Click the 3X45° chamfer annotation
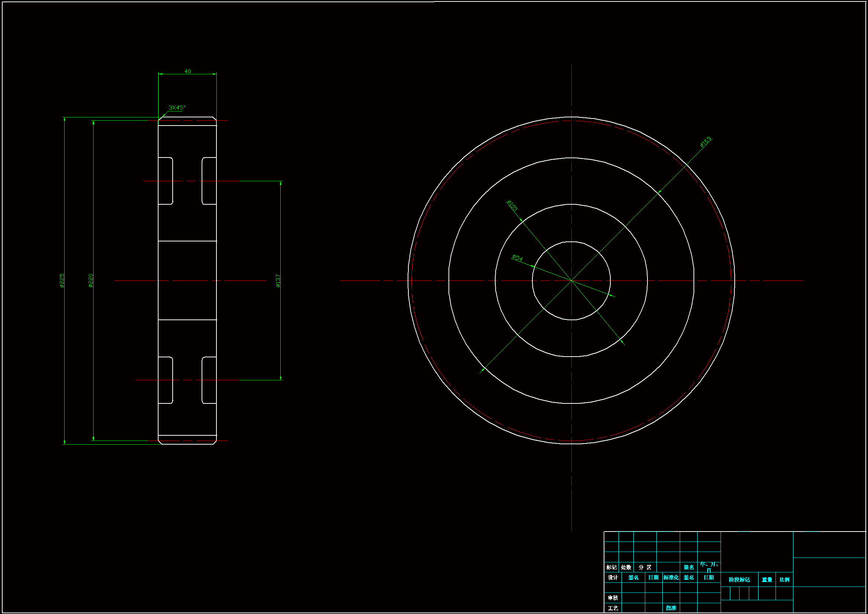Screen dimensions: 868x614 pyautogui.click(x=177, y=107)
